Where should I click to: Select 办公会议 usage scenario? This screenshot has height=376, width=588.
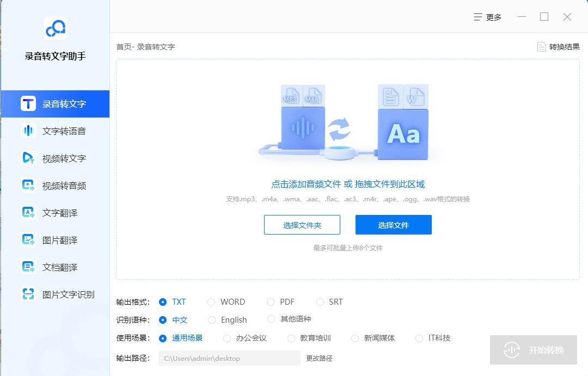244,338
